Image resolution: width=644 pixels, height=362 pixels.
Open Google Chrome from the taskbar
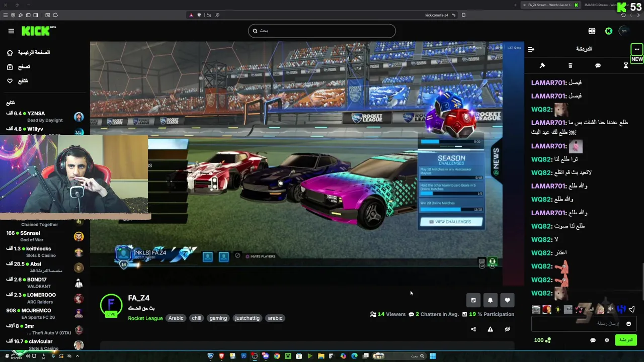277,356
